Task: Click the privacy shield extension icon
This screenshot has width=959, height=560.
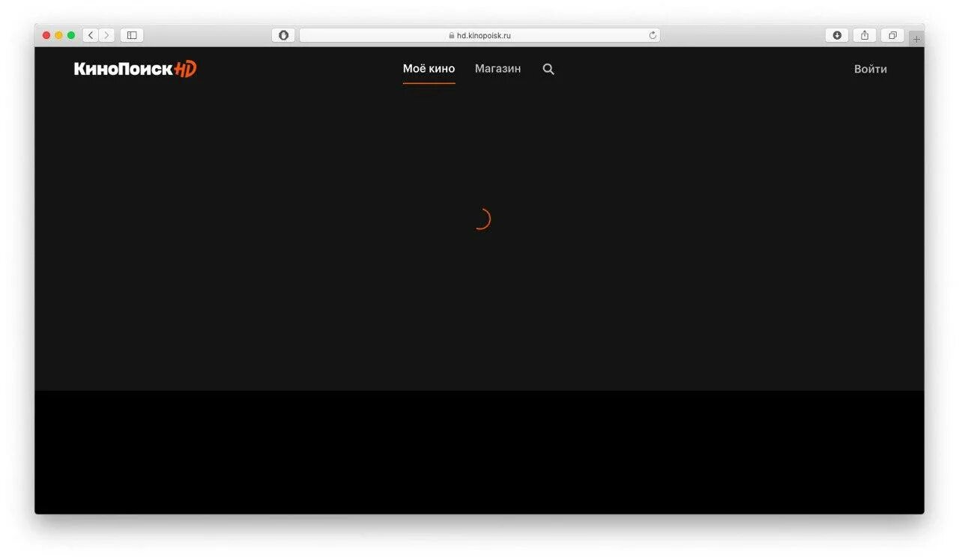Action: click(283, 35)
